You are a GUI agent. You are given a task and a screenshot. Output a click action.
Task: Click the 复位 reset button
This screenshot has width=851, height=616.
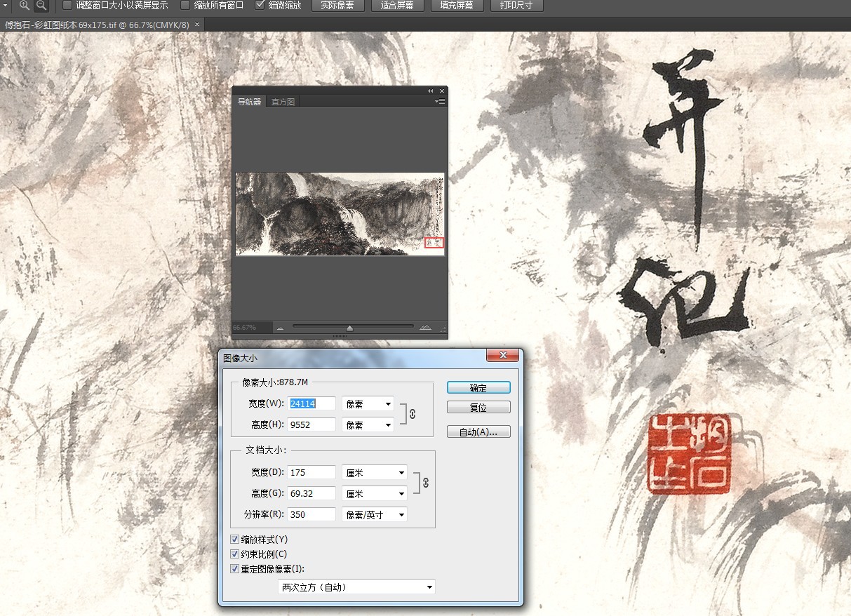point(478,407)
